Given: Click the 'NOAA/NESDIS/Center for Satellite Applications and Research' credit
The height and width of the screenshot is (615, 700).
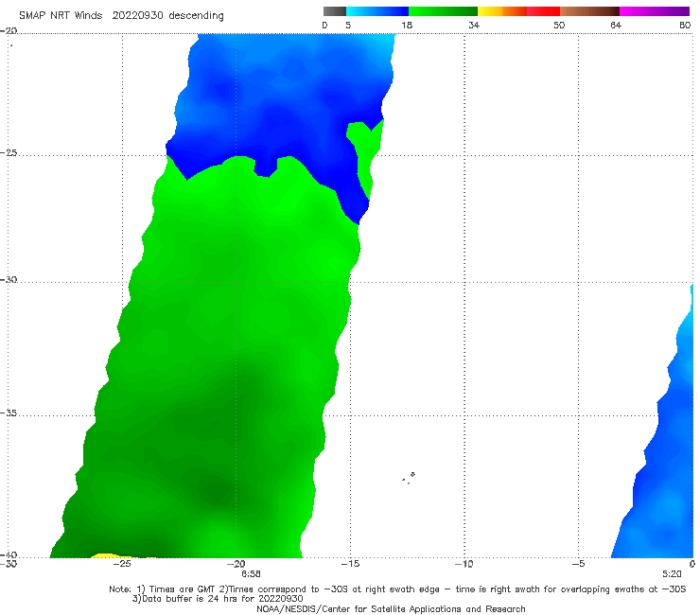Looking at the screenshot, I should (391, 608).
